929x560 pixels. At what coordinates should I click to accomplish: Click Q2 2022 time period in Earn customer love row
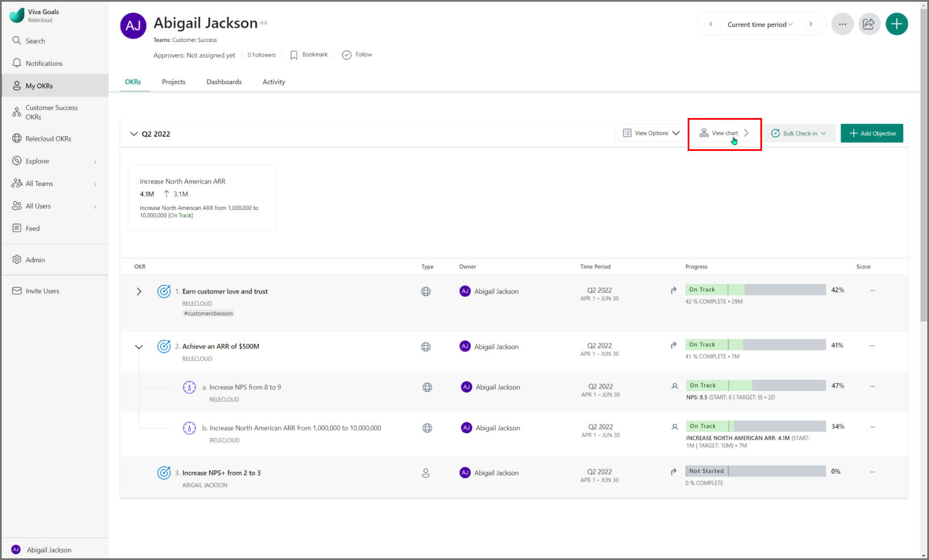click(x=600, y=290)
